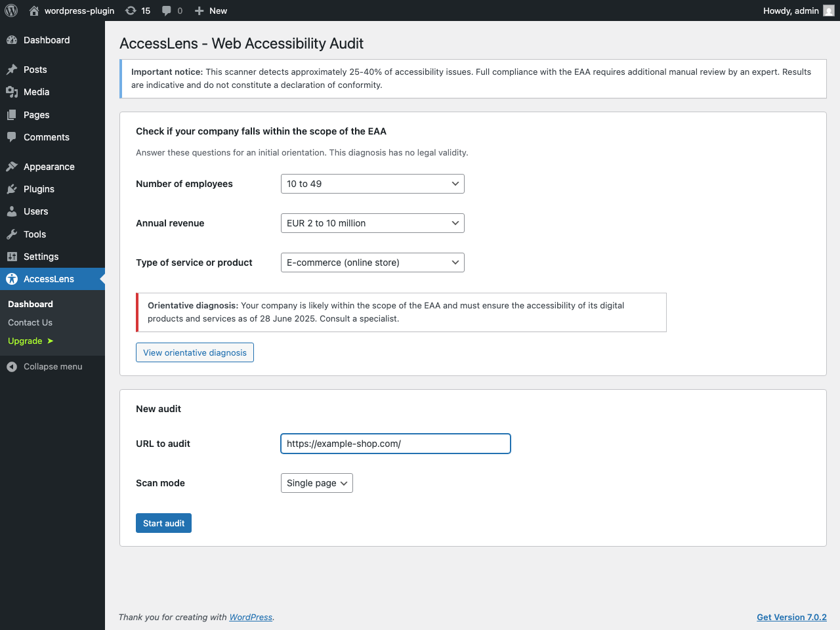Select Appearance in the sidebar
Viewport: 840px width, 630px height.
click(52, 167)
